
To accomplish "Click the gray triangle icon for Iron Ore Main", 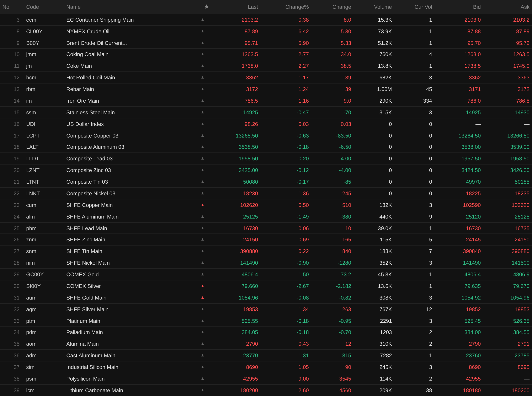I will click(202, 101).
